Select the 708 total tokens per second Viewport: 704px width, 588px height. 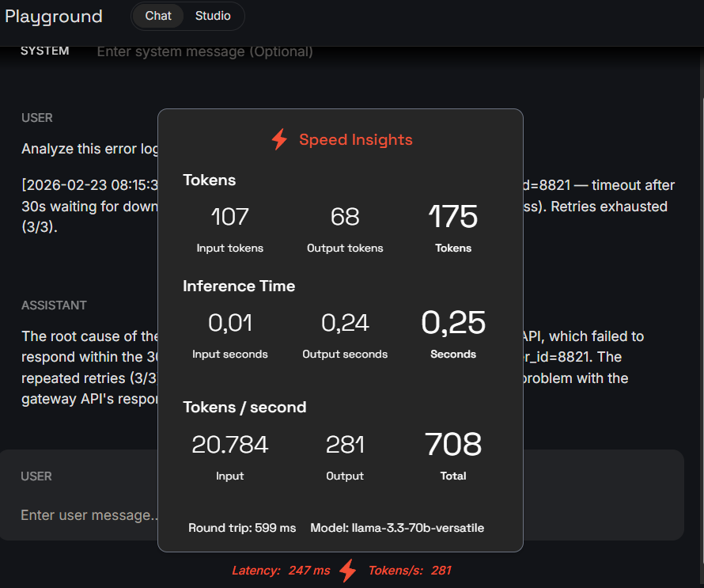pyautogui.click(x=453, y=444)
